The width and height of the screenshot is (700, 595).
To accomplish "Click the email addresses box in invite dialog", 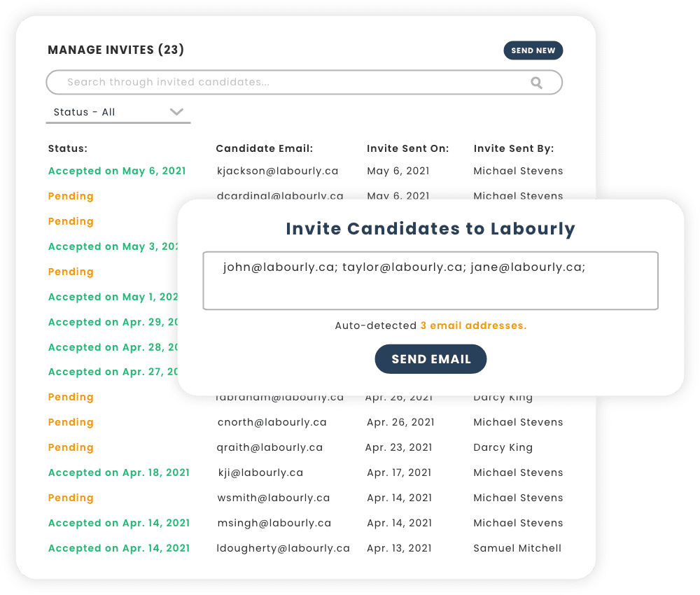I will click(430, 281).
